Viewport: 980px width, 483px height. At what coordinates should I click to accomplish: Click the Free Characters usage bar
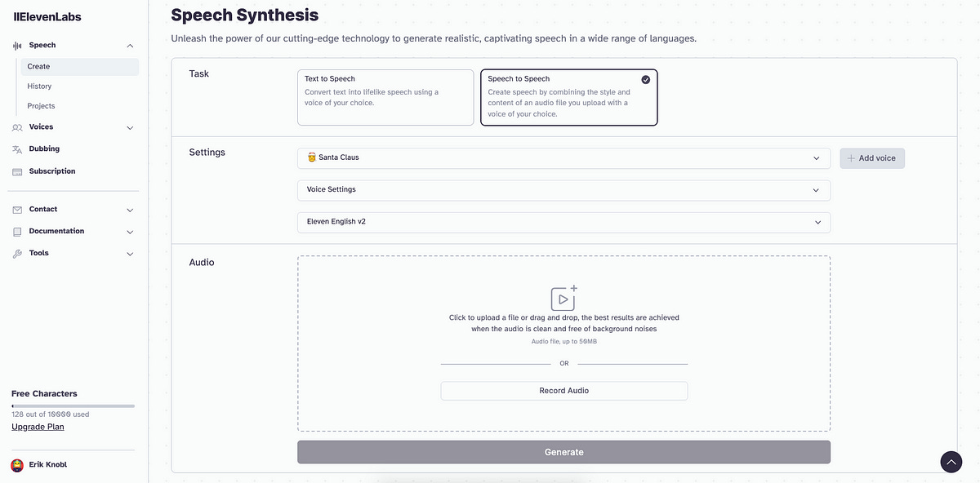coord(73,405)
